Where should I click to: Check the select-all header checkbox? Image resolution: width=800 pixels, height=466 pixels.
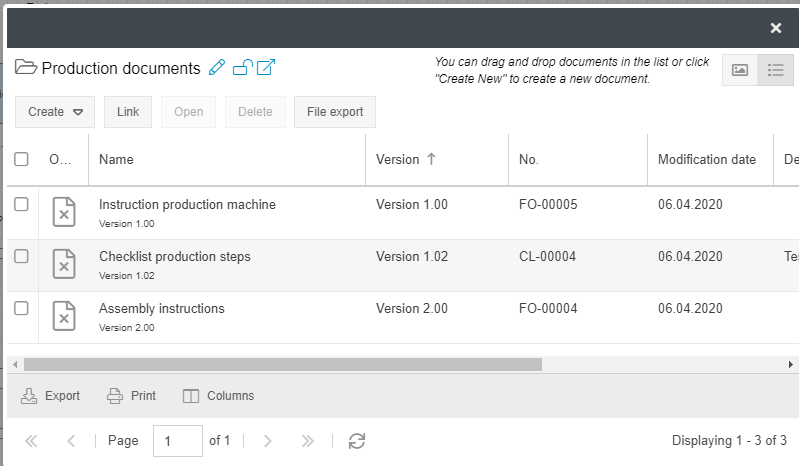(x=21, y=159)
